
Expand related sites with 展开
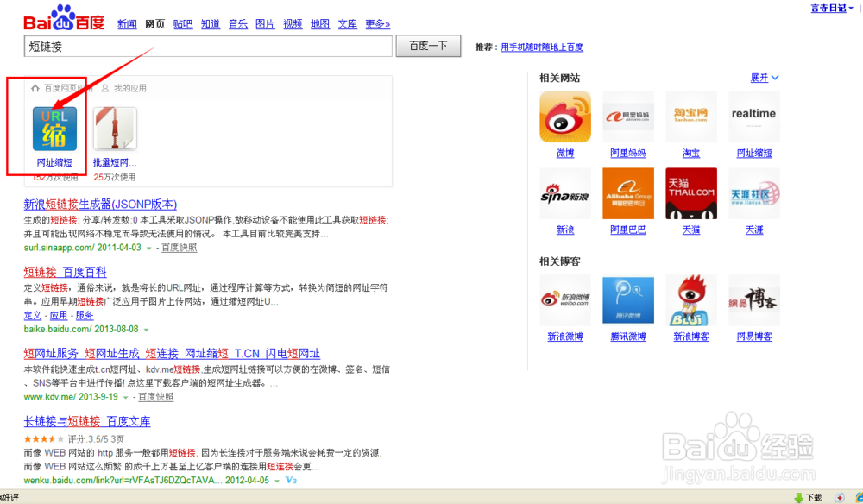pyautogui.click(x=765, y=78)
